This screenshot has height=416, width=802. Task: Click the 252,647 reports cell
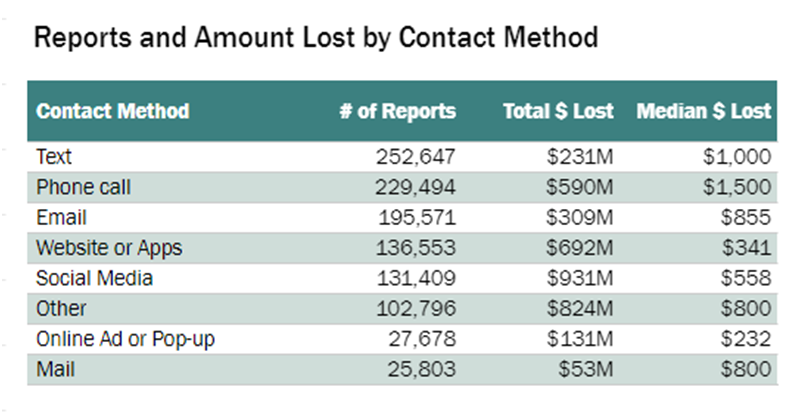coord(415,157)
